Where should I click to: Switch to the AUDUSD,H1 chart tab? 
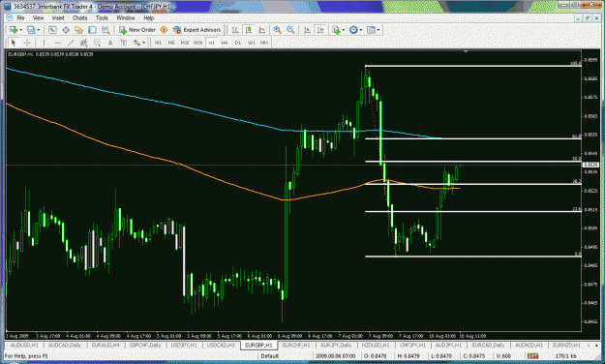pos(24,345)
